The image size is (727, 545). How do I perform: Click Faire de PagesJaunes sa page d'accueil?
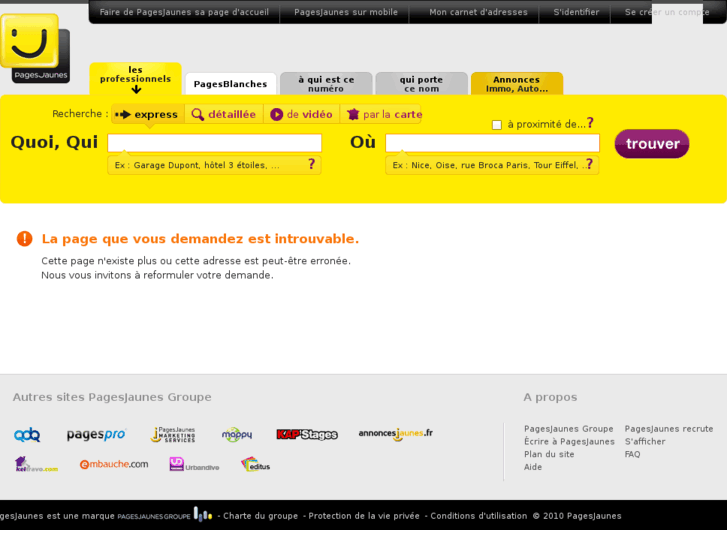184,12
